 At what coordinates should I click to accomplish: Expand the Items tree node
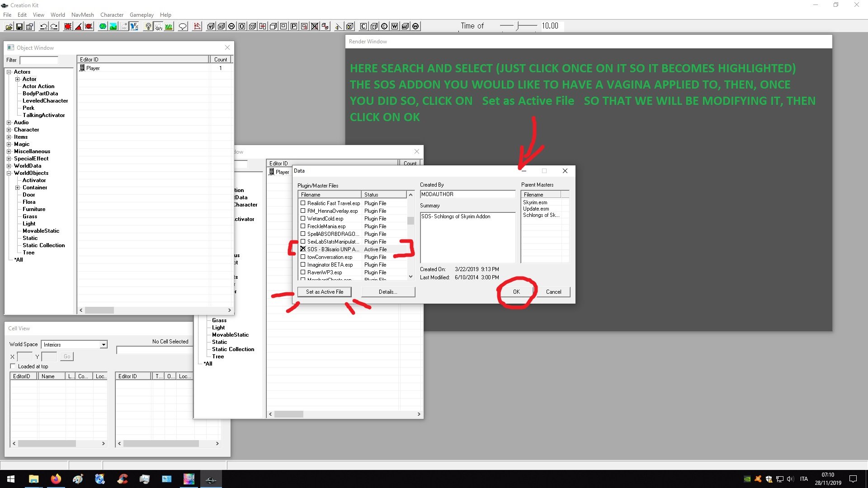tap(9, 137)
